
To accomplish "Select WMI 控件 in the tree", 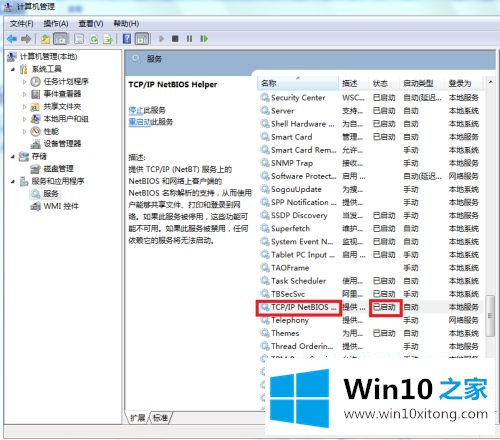I will 61,206.
